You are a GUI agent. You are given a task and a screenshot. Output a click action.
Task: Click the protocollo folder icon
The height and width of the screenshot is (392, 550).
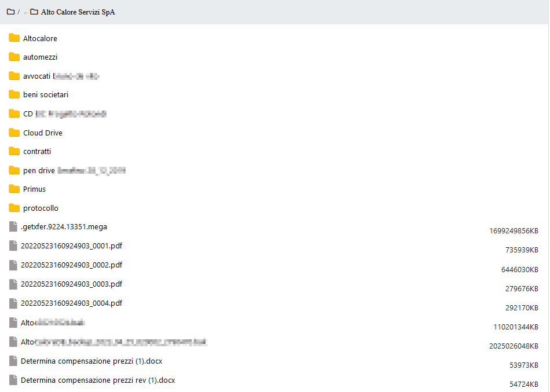[14, 208]
